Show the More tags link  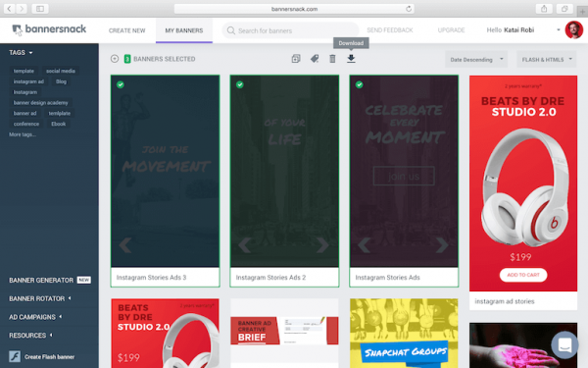point(23,134)
